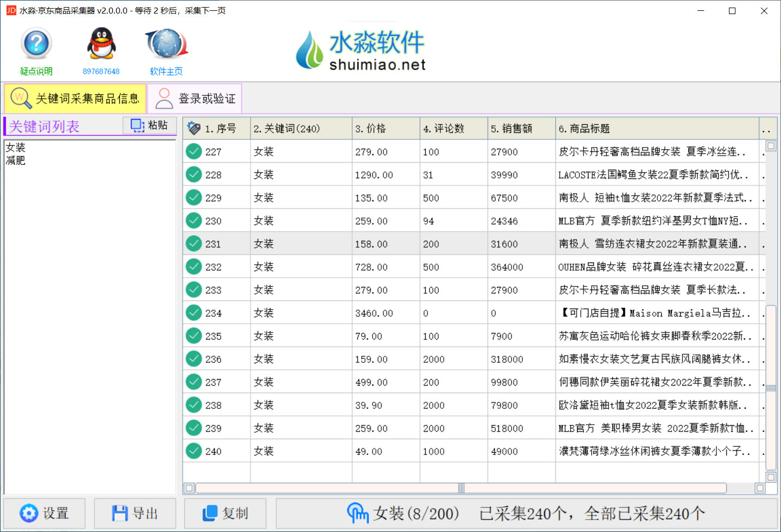Image resolution: width=781 pixels, height=532 pixels.
Task: Click the hand pointer icon in status bar
Action: pyautogui.click(x=358, y=513)
